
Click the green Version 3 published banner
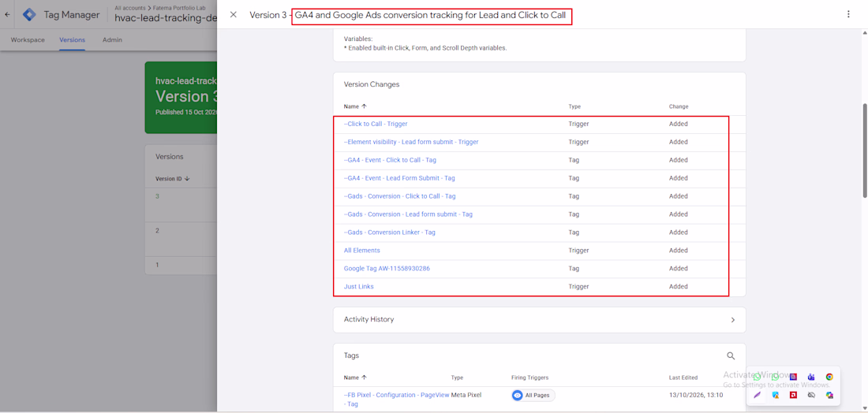181,97
